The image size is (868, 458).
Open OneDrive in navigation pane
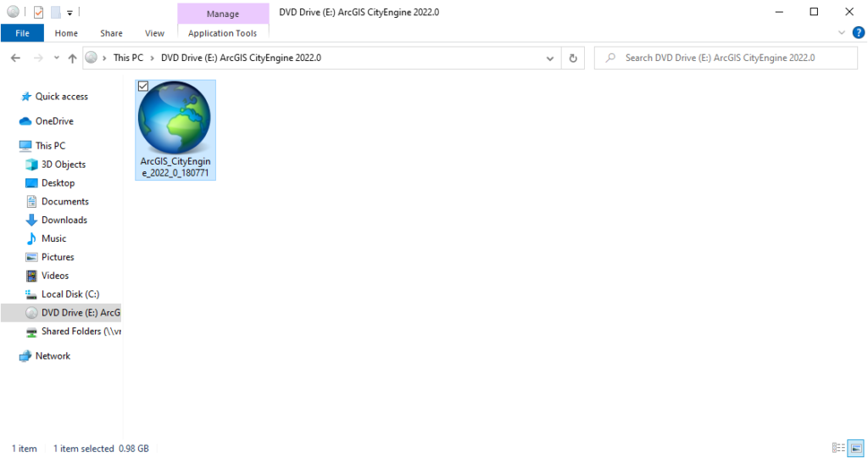pyautogui.click(x=54, y=120)
